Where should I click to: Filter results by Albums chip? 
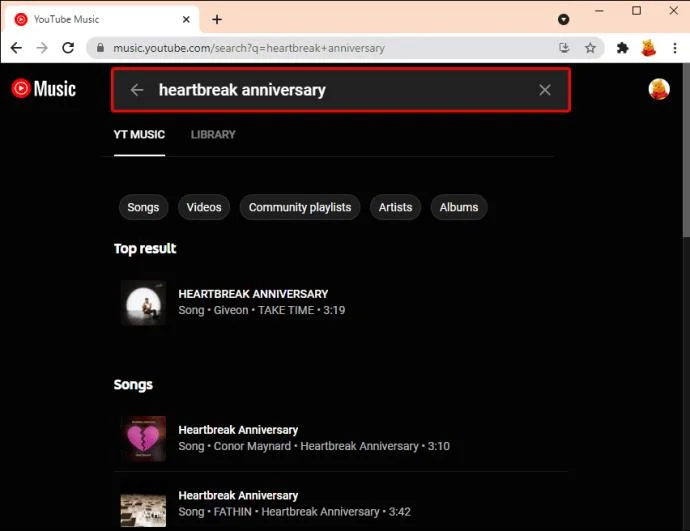pos(459,207)
